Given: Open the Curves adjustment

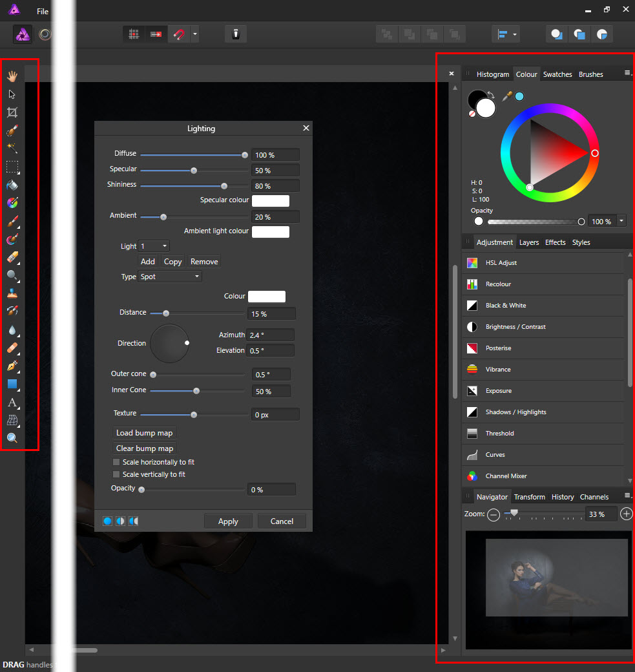Looking at the screenshot, I should coord(495,455).
